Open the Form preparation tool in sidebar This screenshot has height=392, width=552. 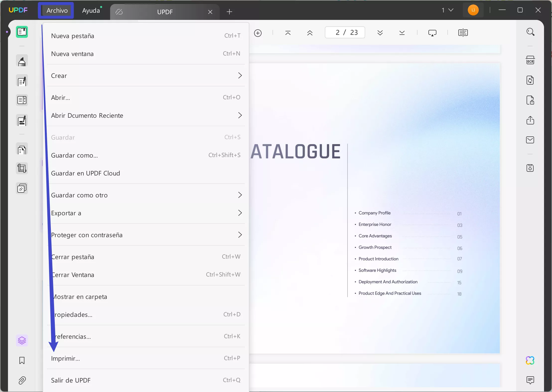pyautogui.click(x=22, y=100)
